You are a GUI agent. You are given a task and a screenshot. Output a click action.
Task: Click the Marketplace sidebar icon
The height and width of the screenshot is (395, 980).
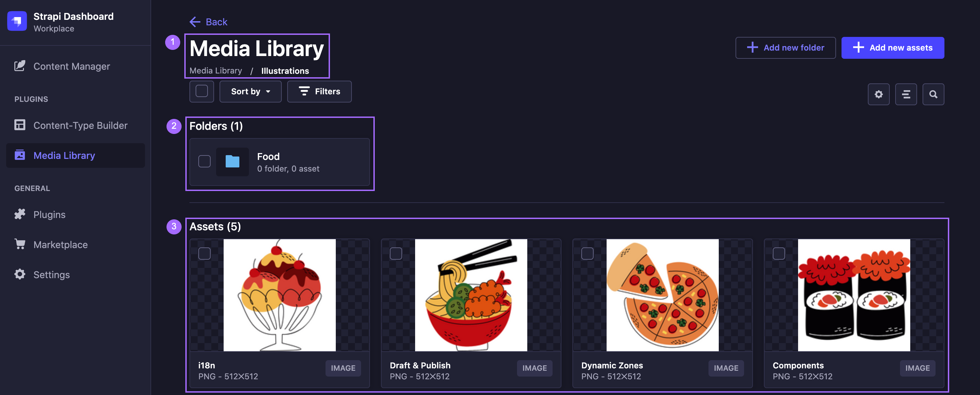tap(19, 244)
